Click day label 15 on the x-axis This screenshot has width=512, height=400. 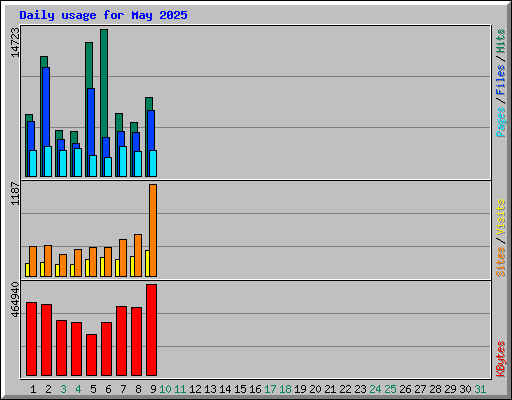(240, 389)
